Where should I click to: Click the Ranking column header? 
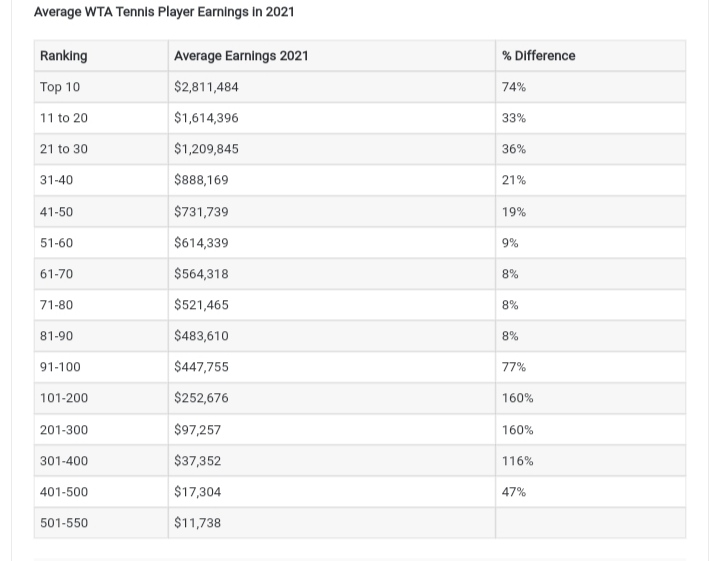pos(101,56)
